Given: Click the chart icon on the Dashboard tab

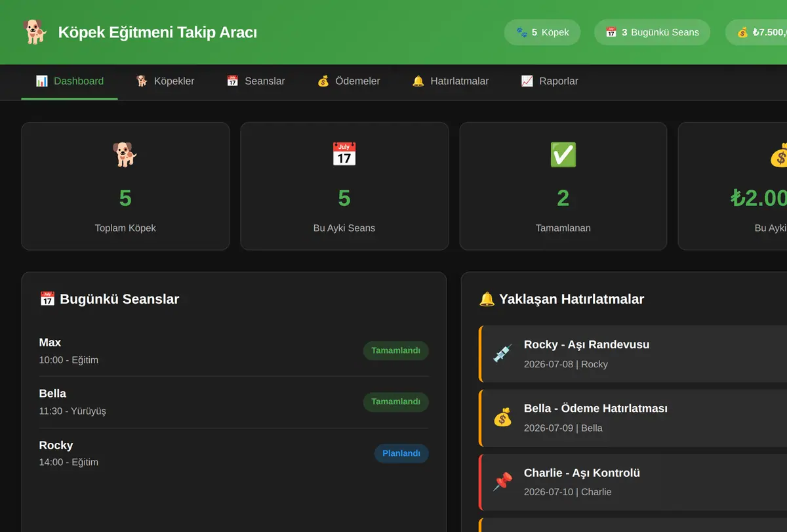Looking at the screenshot, I should [x=42, y=81].
